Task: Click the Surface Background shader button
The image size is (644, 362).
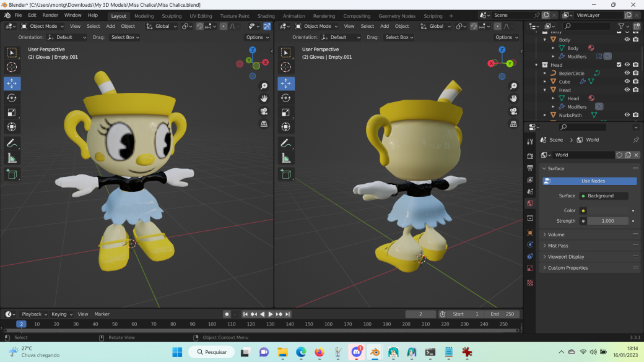Action: (x=604, y=196)
